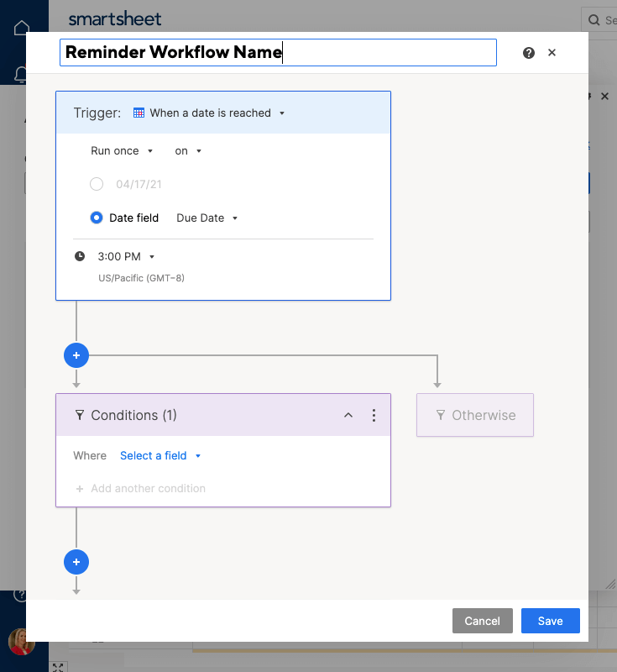Click the user profile avatar
Viewport: 617px width, 672px height.
tap(20, 642)
